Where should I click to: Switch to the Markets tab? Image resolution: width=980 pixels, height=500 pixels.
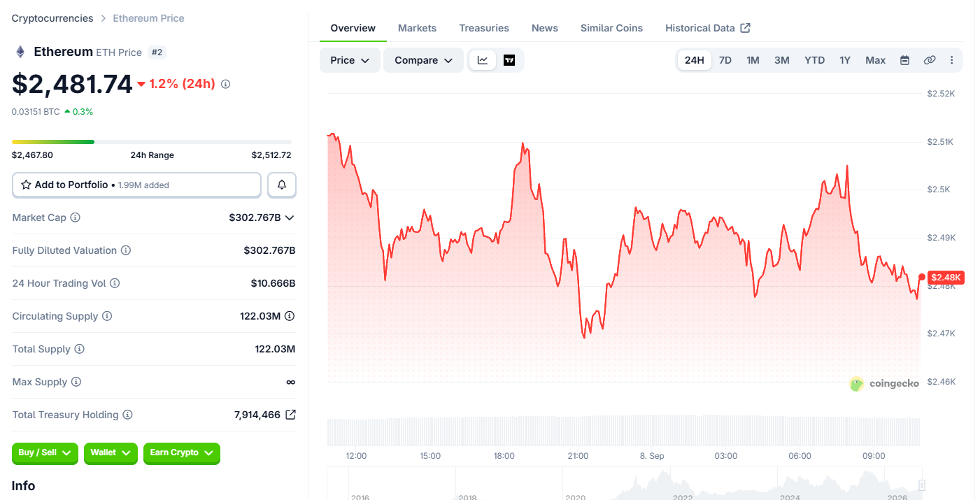coord(417,28)
